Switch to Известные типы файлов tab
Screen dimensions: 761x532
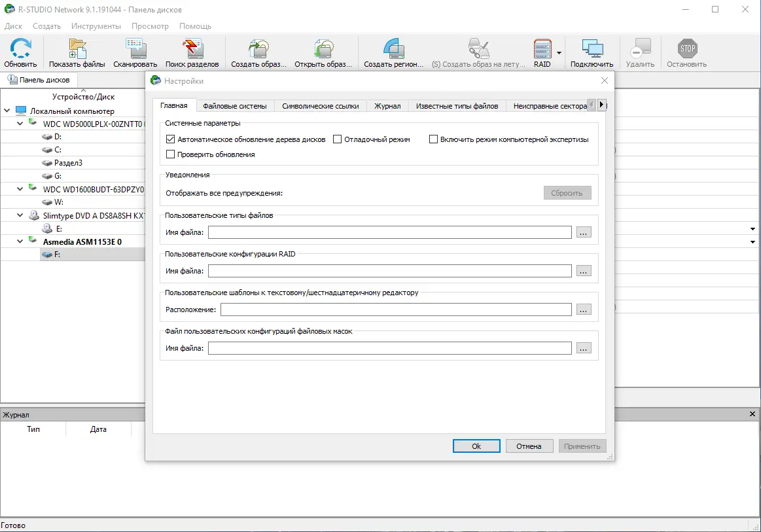coord(457,106)
